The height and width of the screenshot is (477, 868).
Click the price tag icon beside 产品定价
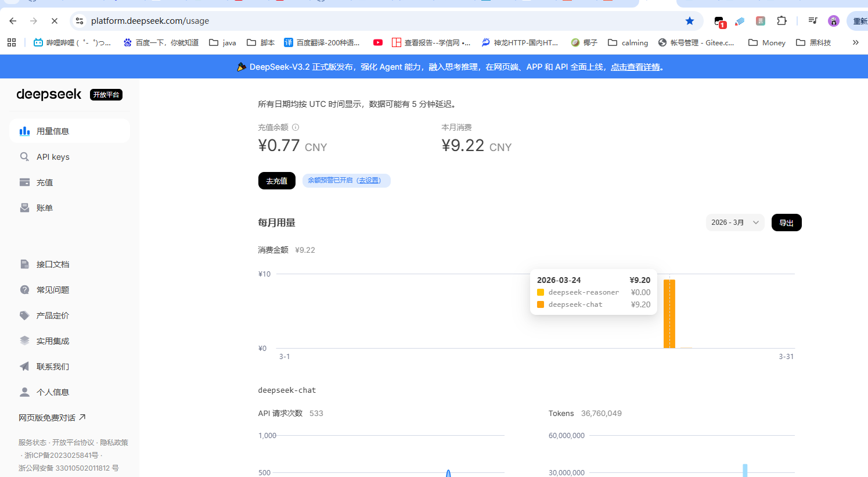click(24, 315)
